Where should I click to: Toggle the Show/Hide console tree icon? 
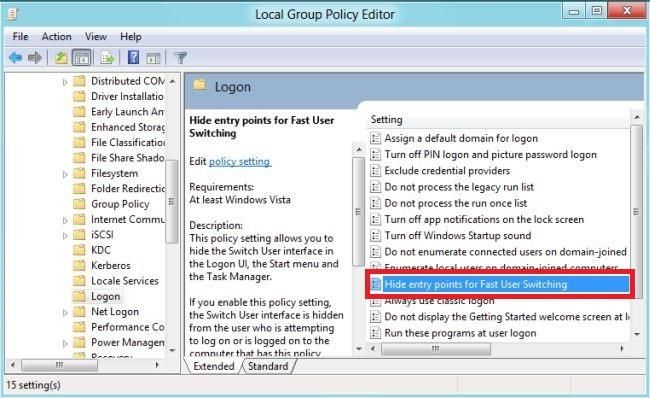tap(81, 58)
